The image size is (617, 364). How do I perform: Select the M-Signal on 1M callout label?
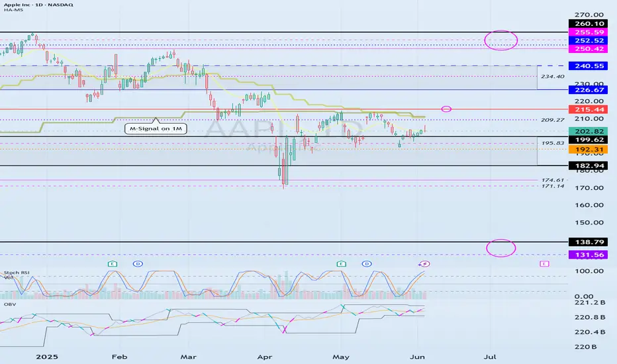pyautogui.click(x=156, y=128)
